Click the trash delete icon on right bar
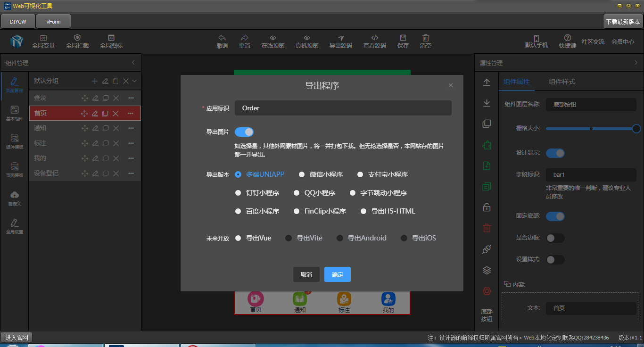The image size is (644, 347). point(487,228)
